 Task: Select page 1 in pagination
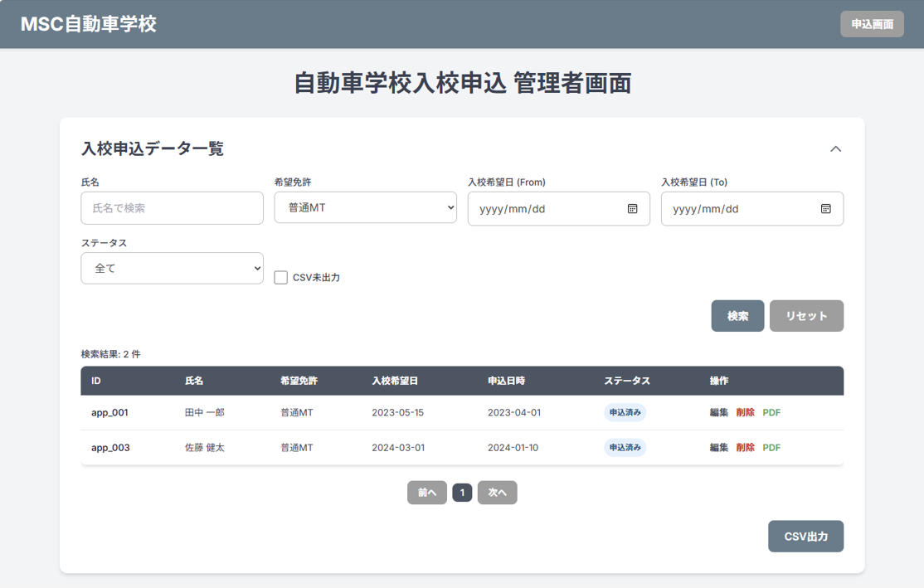click(462, 493)
